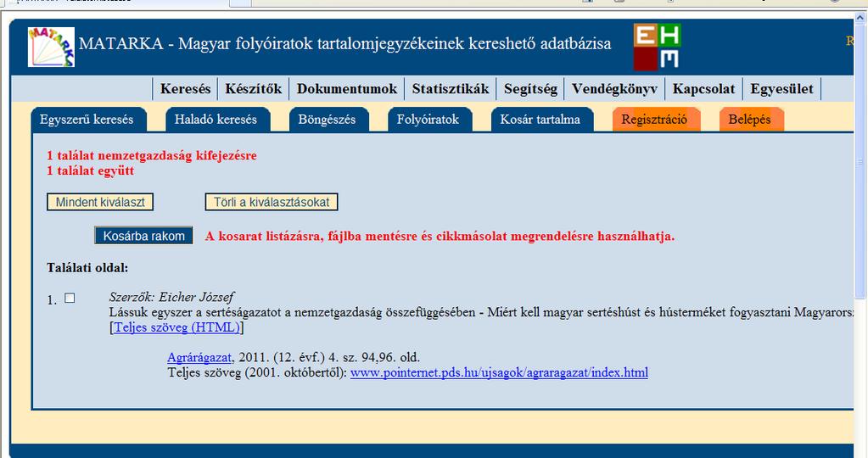Click the author line Szerzők: Eicher József
This screenshot has height=458, width=868.
pos(171,297)
